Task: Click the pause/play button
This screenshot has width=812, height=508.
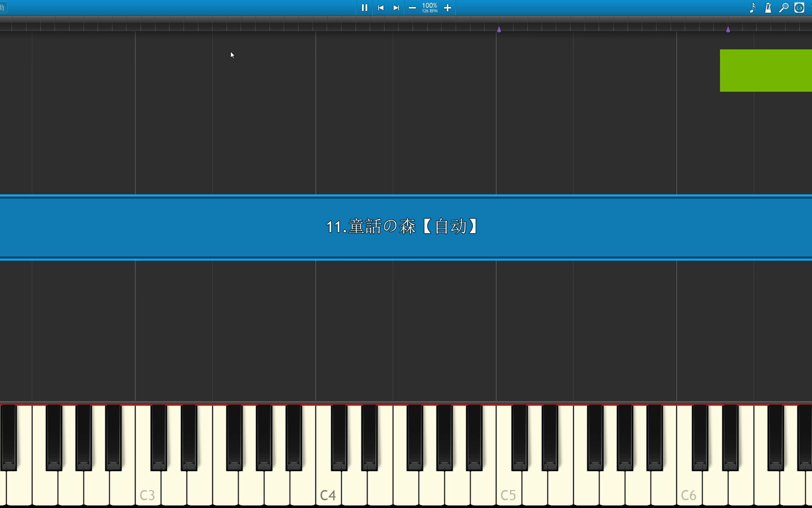Action: tap(364, 7)
